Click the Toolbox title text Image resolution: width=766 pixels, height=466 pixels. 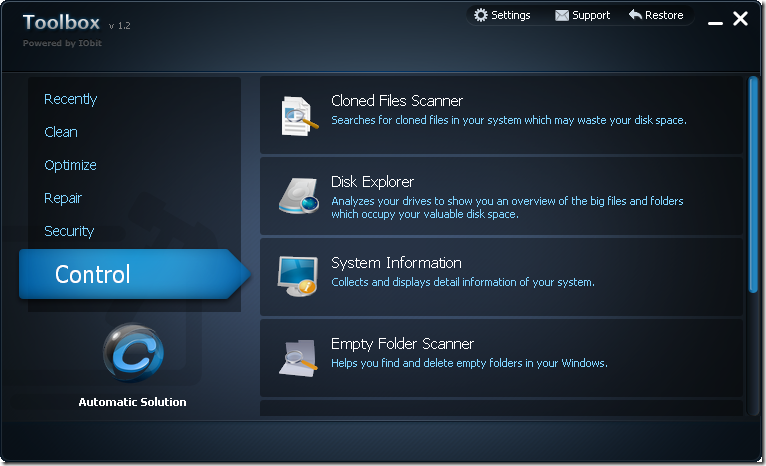[x=61, y=22]
